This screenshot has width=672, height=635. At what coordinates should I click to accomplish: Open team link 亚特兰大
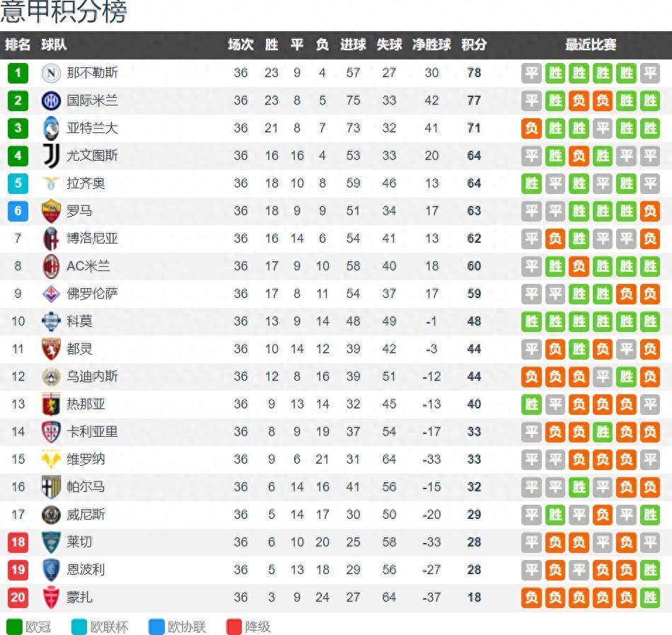tap(92, 128)
